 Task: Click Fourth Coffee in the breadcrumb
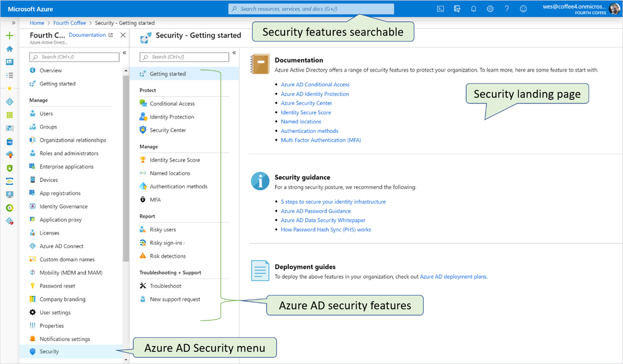69,22
